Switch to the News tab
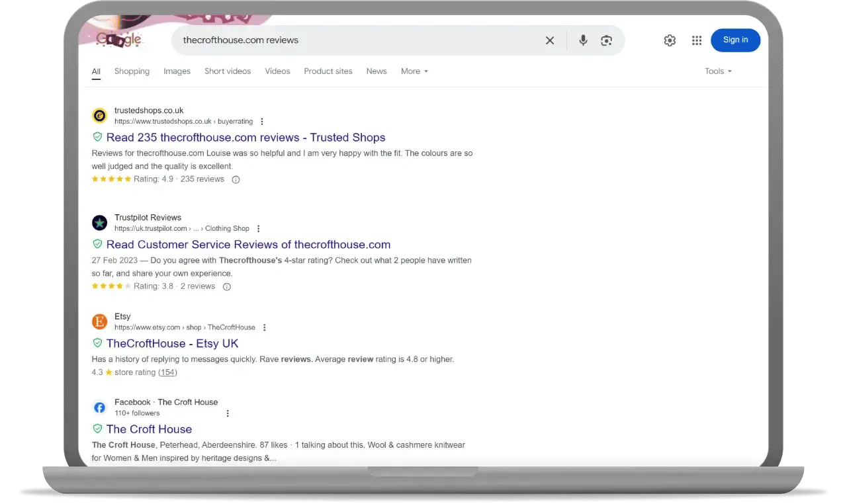847x504 pixels. [x=377, y=71]
